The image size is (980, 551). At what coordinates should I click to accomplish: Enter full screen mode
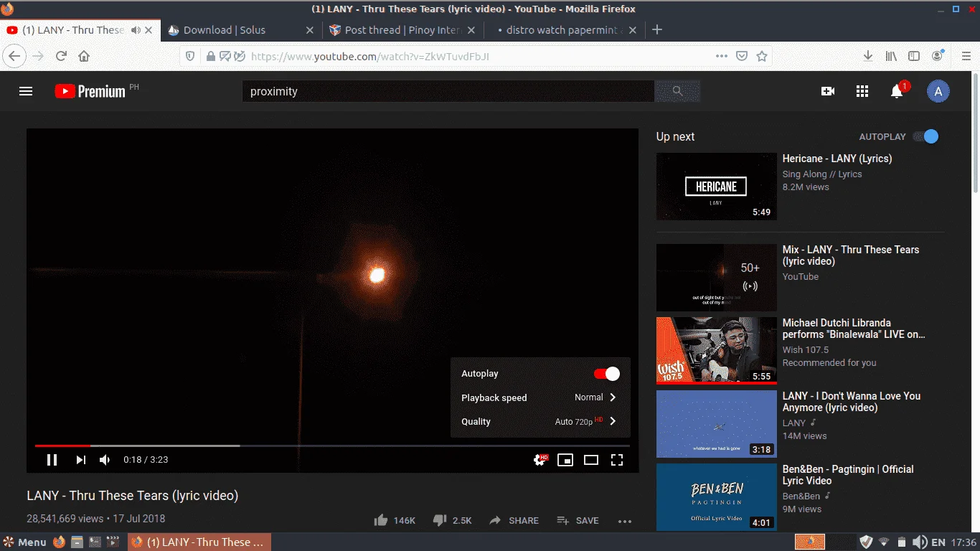click(x=617, y=460)
